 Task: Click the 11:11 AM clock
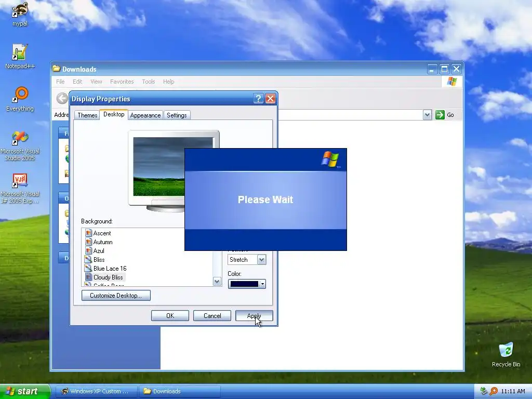click(x=513, y=391)
